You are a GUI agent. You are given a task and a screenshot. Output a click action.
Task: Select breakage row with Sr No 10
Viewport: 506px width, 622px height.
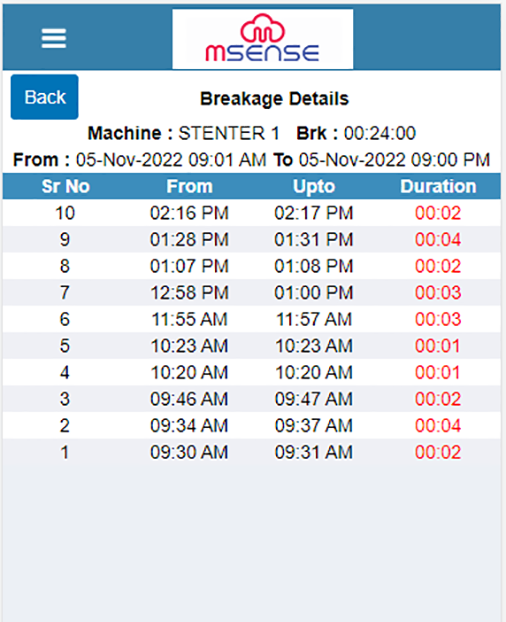coord(252,213)
